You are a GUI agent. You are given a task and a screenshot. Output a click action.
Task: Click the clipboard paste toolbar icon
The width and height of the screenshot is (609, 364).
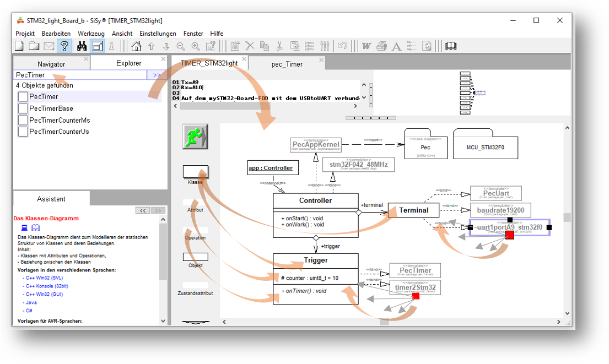(x=294, y=46)
